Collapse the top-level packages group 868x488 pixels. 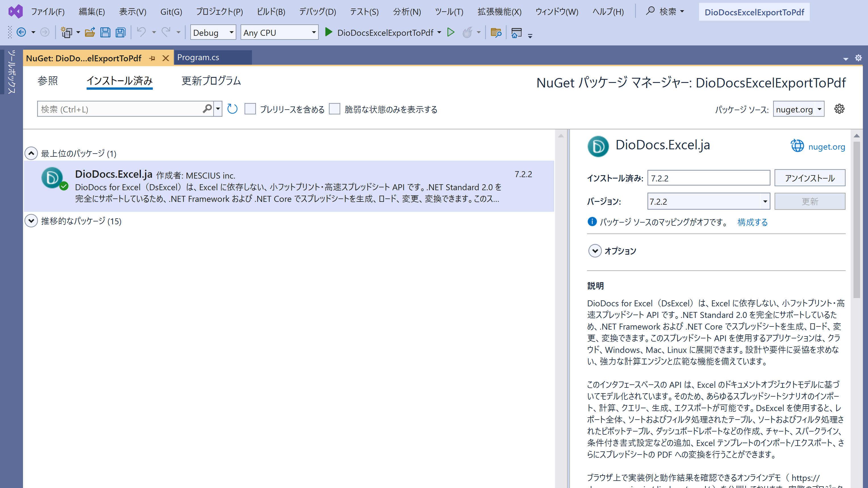(x=31, y=153)
